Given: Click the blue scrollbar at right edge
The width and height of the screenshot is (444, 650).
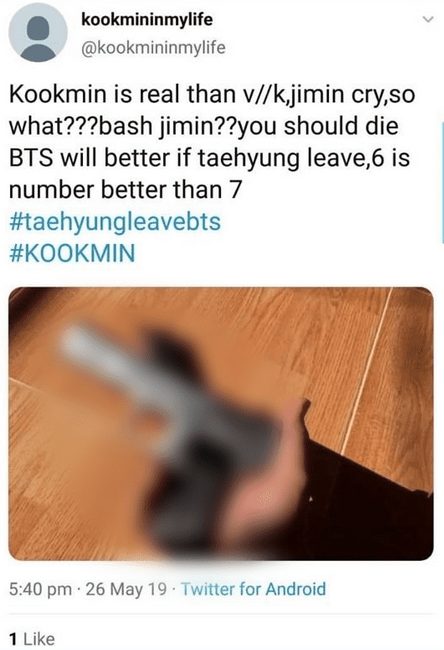Looking at the screenshot, I should (442, 182).
